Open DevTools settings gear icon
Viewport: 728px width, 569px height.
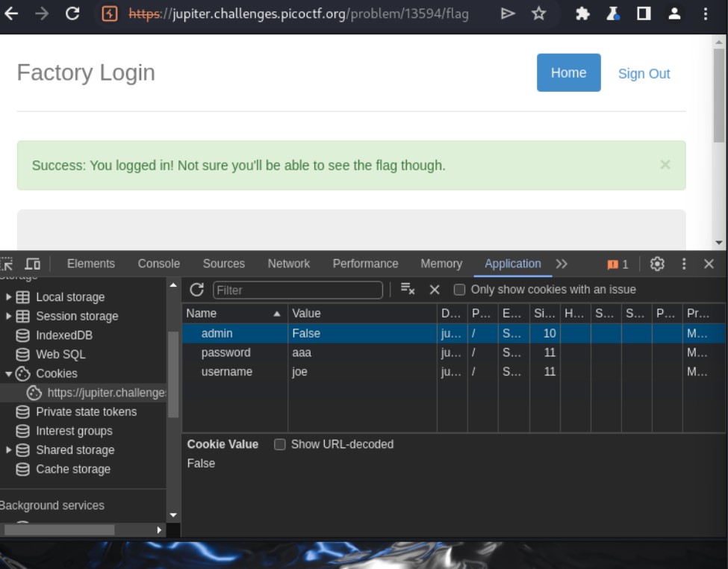click(657, 264)
